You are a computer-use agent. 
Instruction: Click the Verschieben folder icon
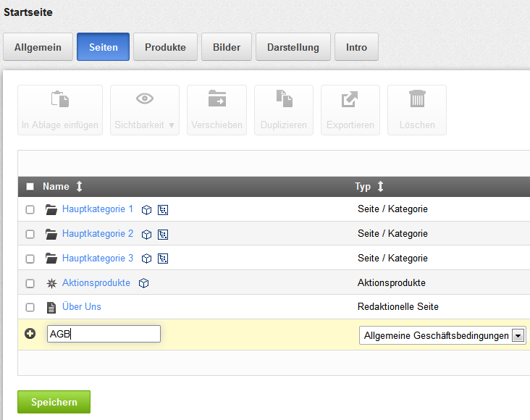click(217, 98)
